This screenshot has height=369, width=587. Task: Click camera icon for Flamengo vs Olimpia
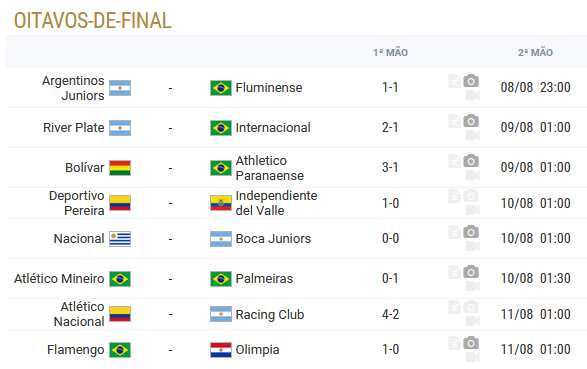coord(471,343)
